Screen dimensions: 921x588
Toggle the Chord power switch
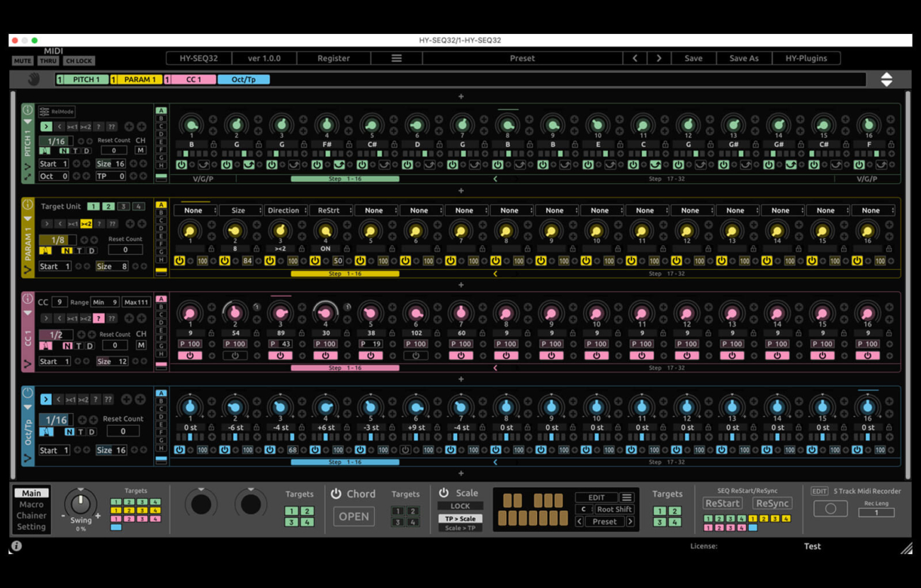tap(337, 494)
